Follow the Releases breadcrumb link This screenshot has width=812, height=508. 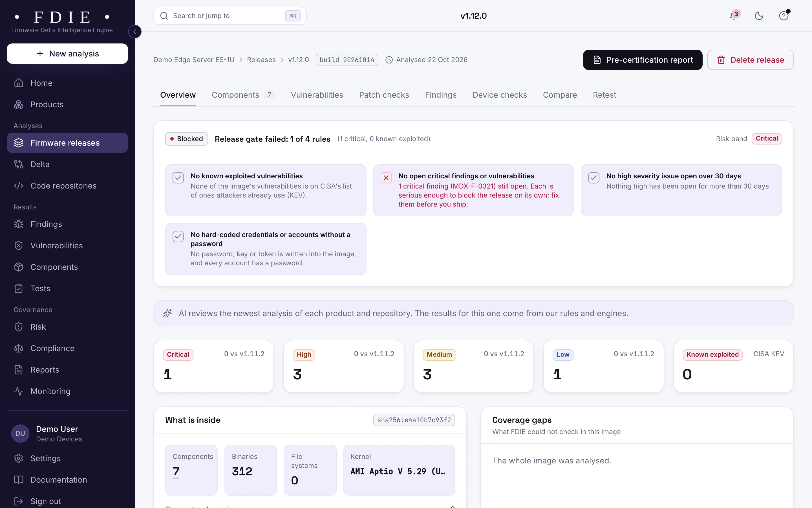tap(261, 60)
